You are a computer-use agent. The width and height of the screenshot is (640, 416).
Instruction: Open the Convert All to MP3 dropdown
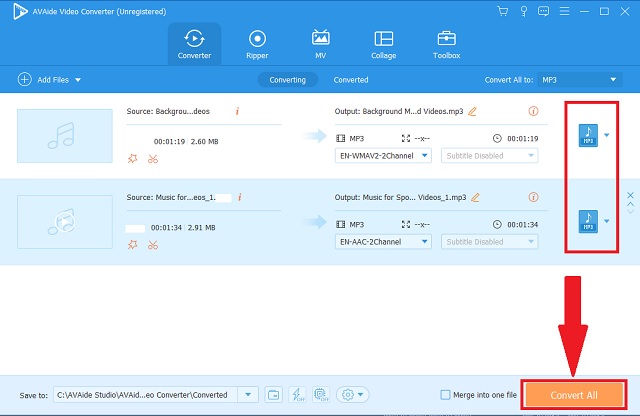(x=580, y=80)
